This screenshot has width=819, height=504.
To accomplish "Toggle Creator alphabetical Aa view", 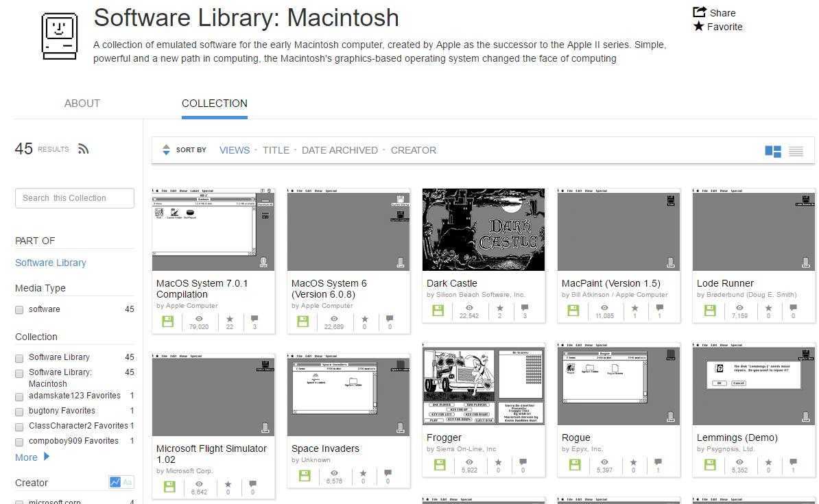I will pos(128,482).
